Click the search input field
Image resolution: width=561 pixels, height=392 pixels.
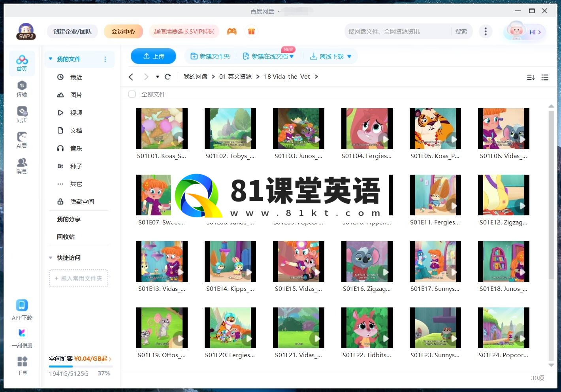(x=398, y=31)
